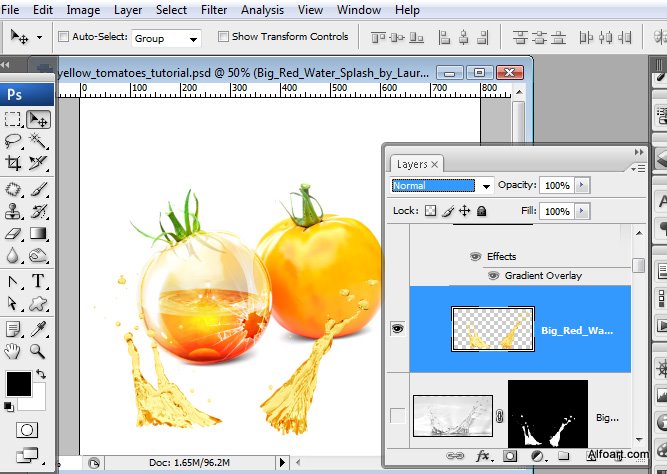This screenshot has height=474, width=667.
Task: Expand the Opacity slider arrow
Action: pyautogui.click(x=583, y=186)
